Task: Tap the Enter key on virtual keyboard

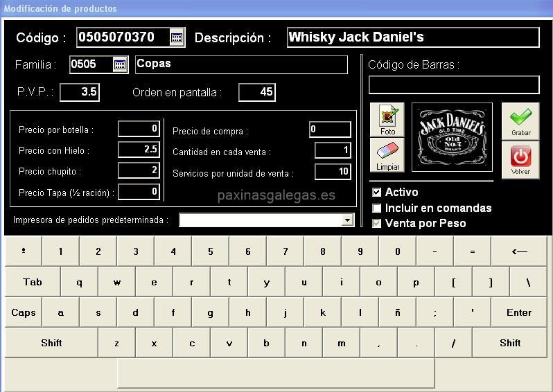Action: coord(519,312)
